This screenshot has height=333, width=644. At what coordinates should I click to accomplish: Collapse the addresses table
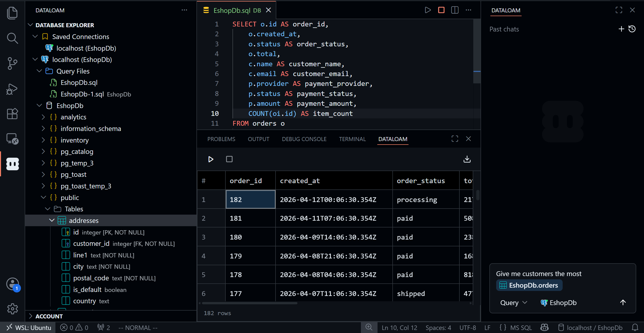click(x=52, y=220)
